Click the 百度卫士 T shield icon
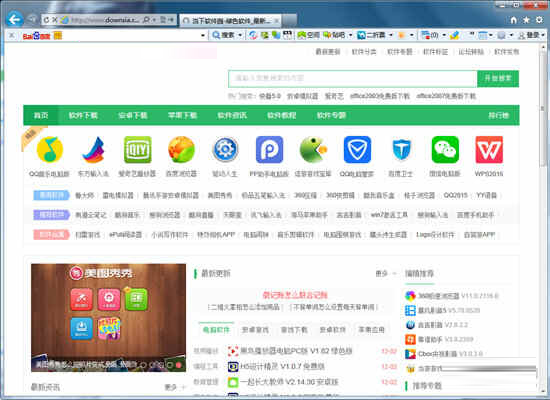The width and height of the screenshot is (550, 400). (x=401, y=150)
